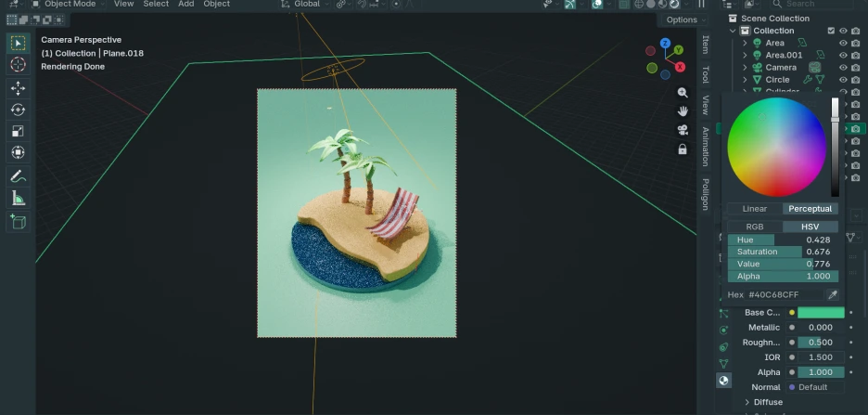The height and width of the screenshot is (415, 868).
Task: Click the blue Z axis on navigation gizmo
Action: [x=666, y=44]
